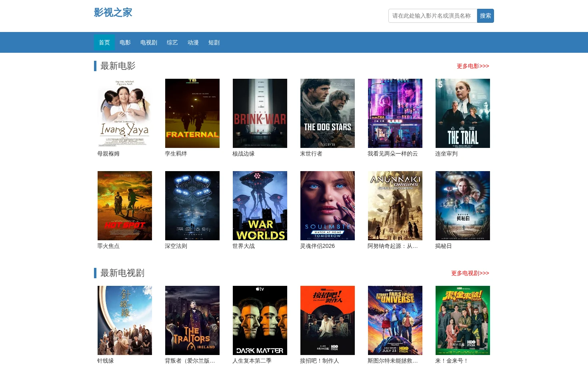Open the 来！金来号！ series poster
This screenshot has width=588, height=369.
point(463,320)
